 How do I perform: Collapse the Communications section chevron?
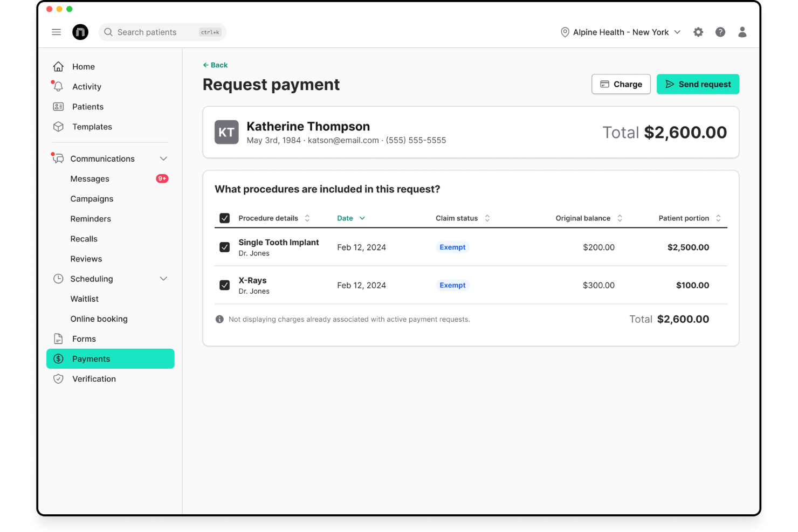pyautogui.click(x=163, y=158)
